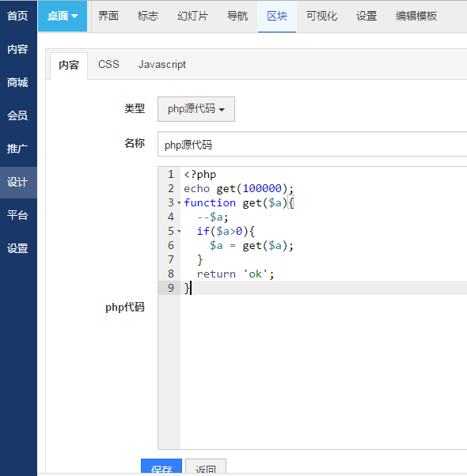467x476 pixels.
Task: Open the 导航 top tab
Action: click(x=237, y=16)
